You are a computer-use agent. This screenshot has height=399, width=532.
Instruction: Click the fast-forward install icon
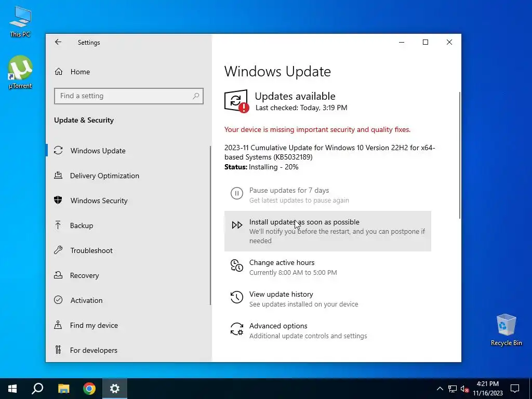pos(237,225)
